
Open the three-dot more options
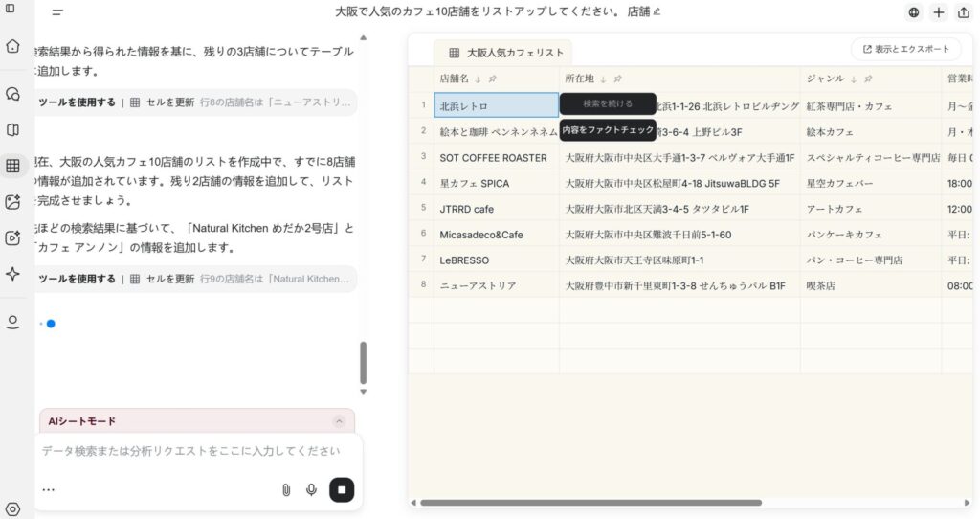pos(48,489)
